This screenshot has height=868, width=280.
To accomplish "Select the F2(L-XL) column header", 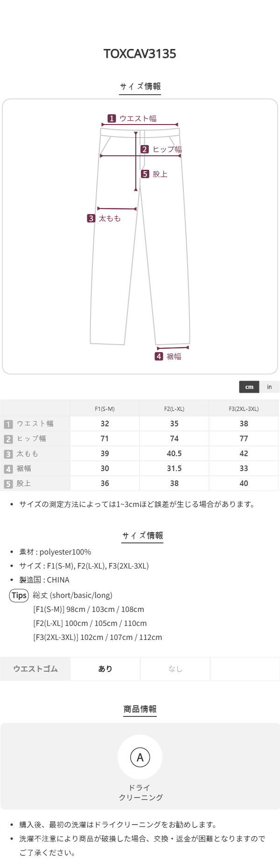I will (174, 409).
